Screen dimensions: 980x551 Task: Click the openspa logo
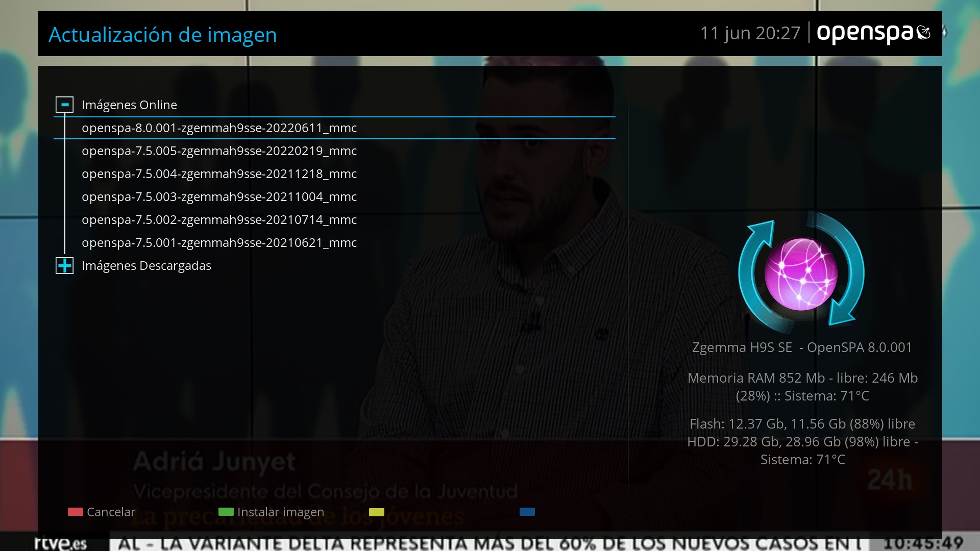(865, 33)
